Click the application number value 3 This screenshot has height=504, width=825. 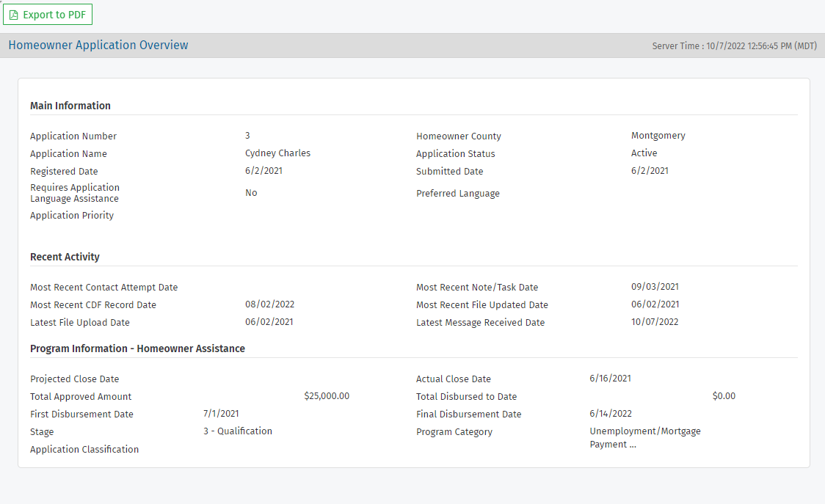[x=247, y=136]
